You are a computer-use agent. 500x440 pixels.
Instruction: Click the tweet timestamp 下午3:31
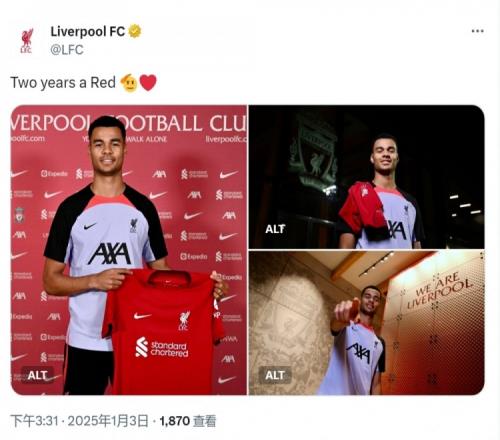pyautogui.click(x=35, y=421)
